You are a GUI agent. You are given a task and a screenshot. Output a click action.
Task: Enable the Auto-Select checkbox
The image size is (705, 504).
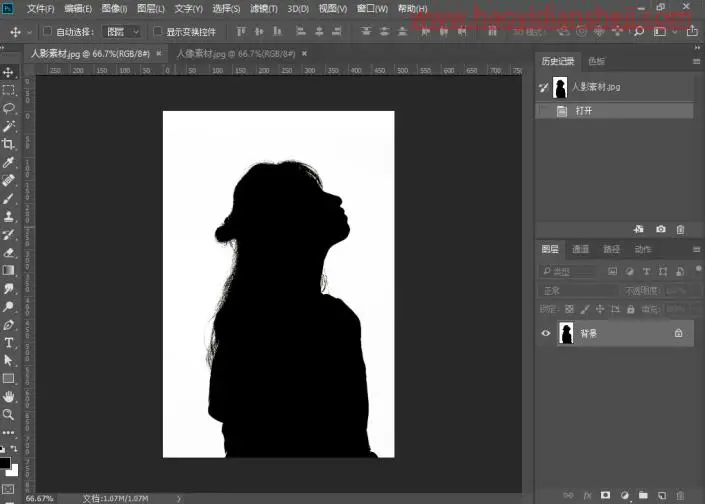point(47,31)
